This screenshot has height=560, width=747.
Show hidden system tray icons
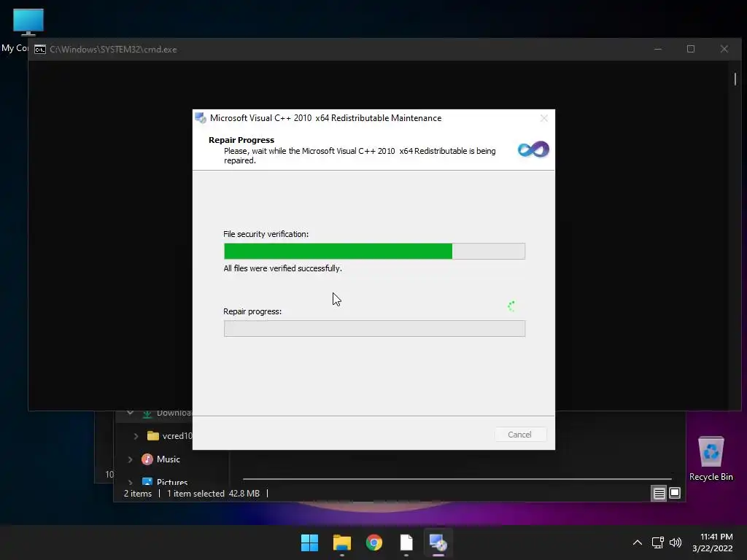[x=637, y=542]
